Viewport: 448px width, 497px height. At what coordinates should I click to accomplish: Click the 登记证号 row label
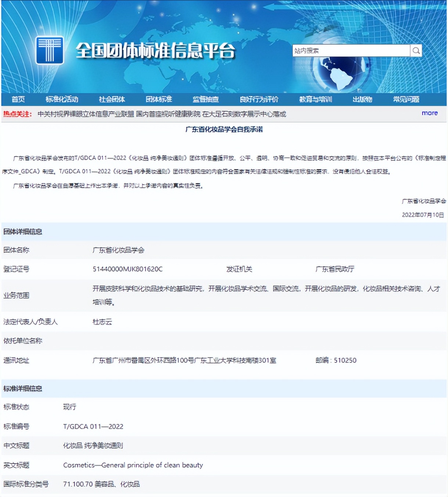point(16,269)
